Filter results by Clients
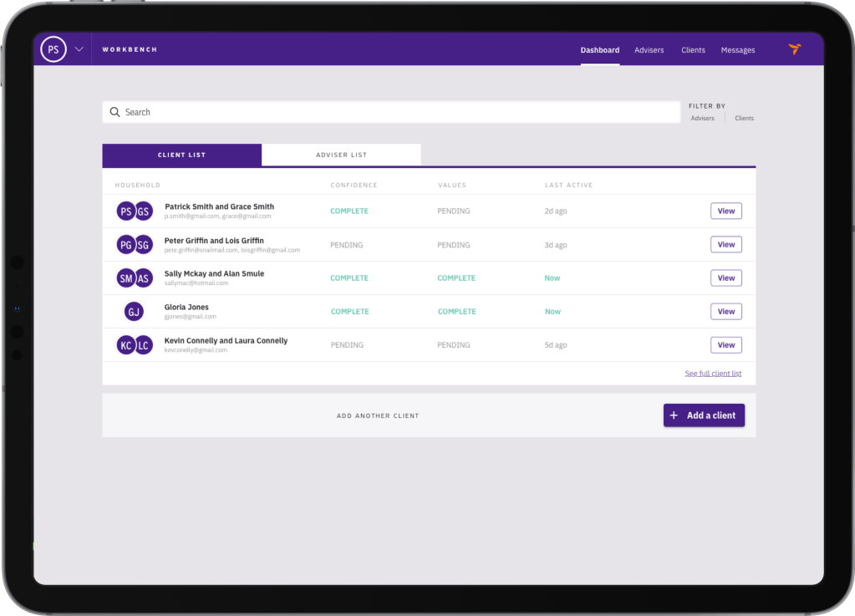The width and height of the screenshot is (855, 616). click(x=744, y=119)
